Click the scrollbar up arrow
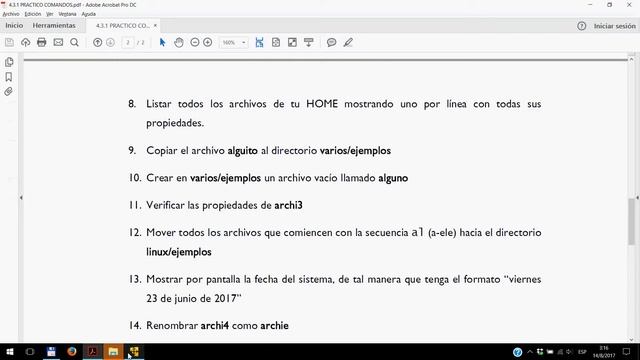The width and height of the screenshot is (640, 360). (x=631, y=59)
